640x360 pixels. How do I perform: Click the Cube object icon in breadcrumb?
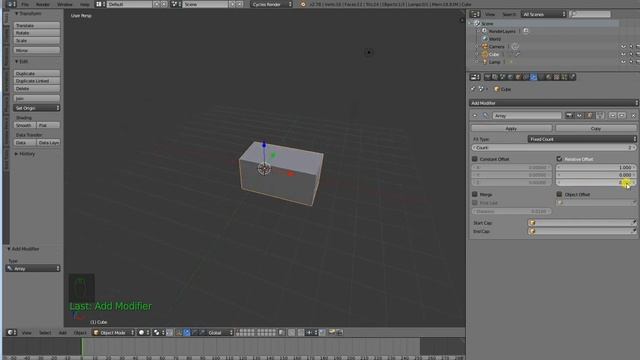(x=496, y=89)
